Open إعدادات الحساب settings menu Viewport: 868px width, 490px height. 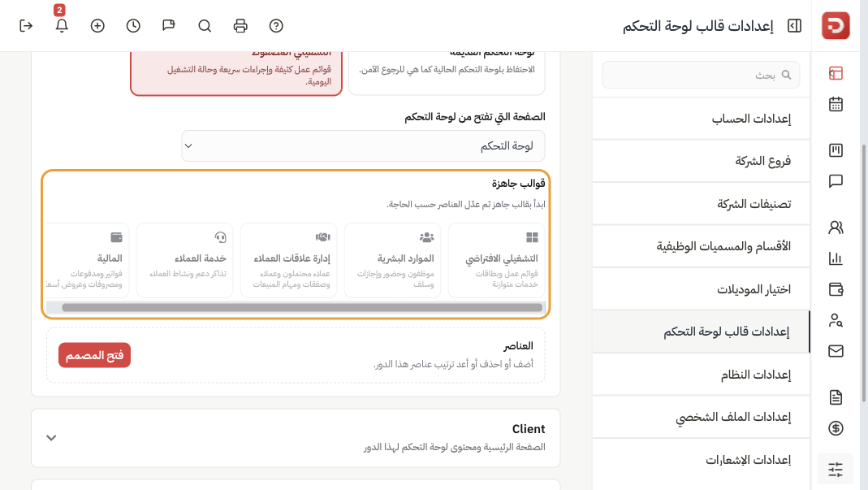pos(701,119)
